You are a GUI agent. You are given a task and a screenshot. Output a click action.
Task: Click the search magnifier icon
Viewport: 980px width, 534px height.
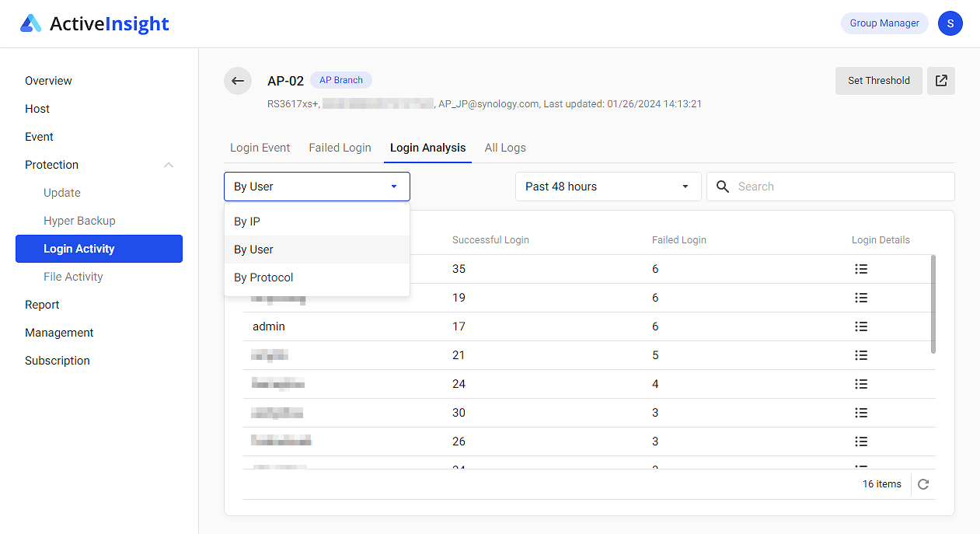723,187
